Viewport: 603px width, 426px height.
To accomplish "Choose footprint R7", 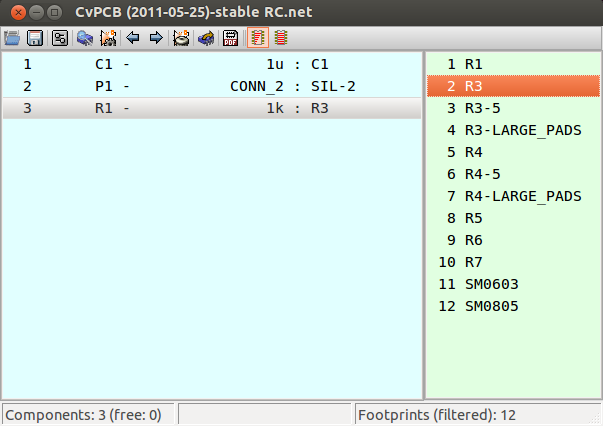I will [x=513, y=262].
